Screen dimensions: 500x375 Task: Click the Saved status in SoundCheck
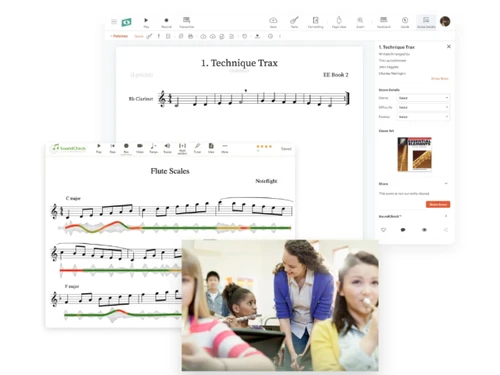click(x=286, y=149)
